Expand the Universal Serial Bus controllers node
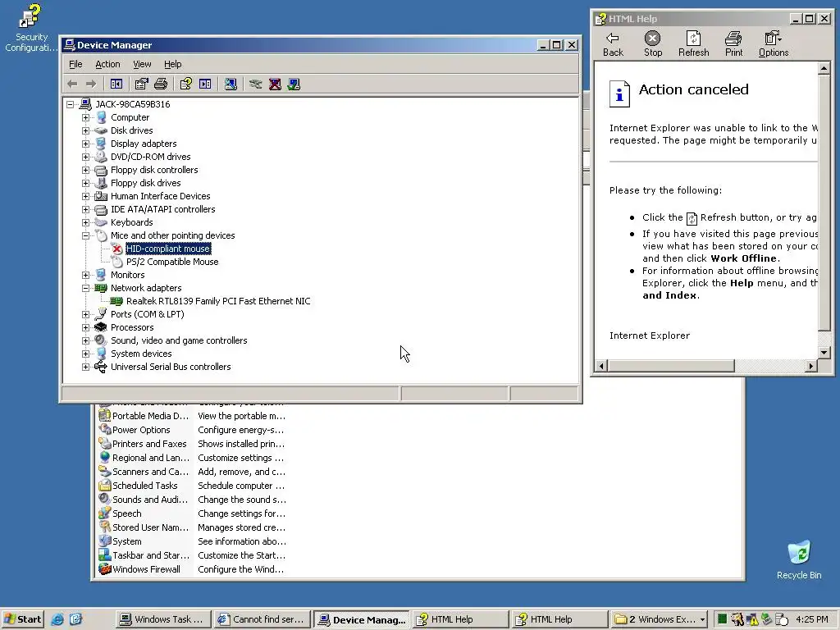Screen dimensions: 840x630 (85, 367)
